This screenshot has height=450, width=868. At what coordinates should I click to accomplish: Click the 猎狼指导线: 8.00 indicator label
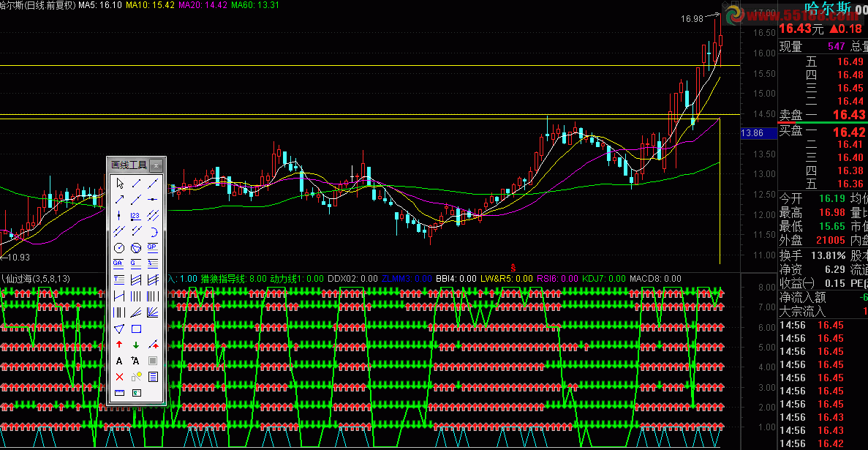[x=233, y=278]
